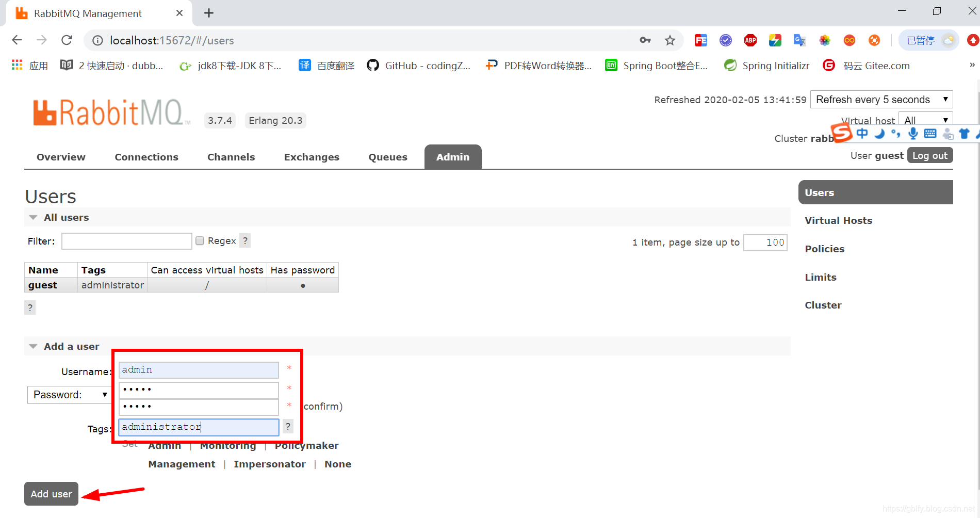Image resolution: width=980 pixels, height=518 pixels.
Task: Open the Apps grid in bookmarks bar
Action: click(30, 66)
